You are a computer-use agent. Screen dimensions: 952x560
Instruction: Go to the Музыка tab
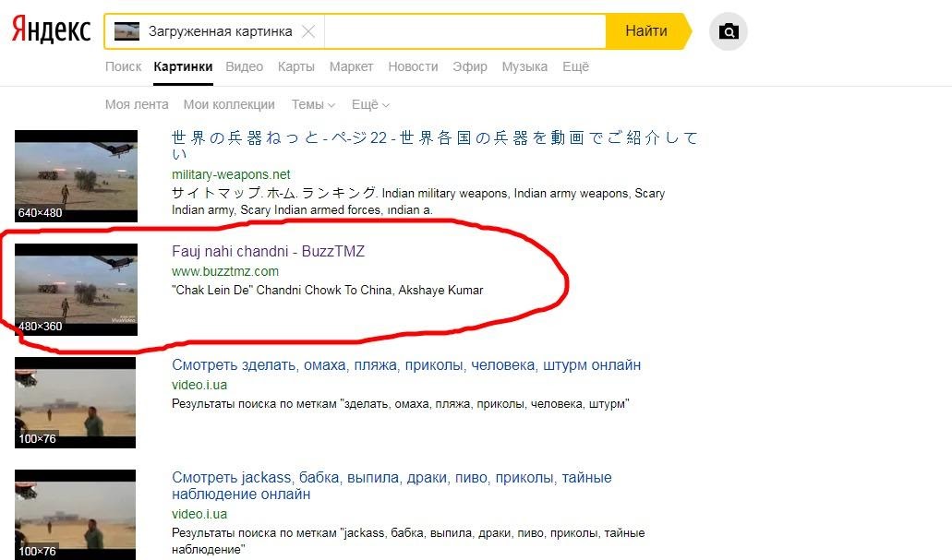(524, 66)
